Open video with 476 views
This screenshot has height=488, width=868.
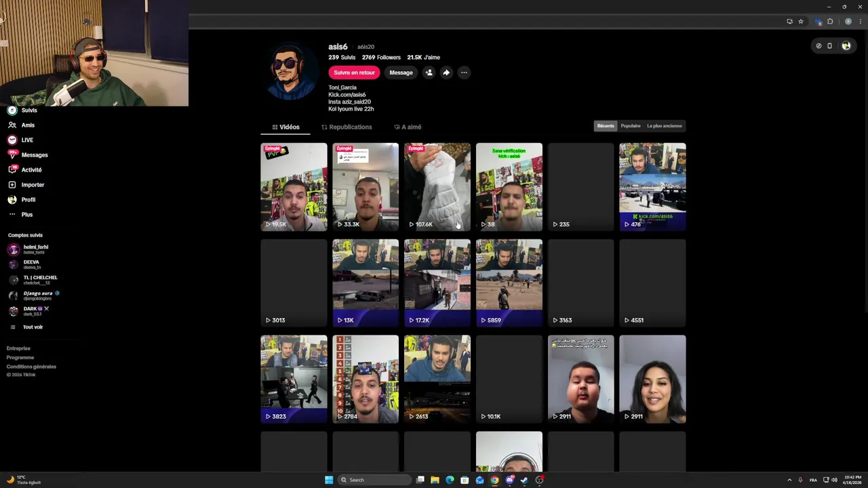click(x=652, y=187)
